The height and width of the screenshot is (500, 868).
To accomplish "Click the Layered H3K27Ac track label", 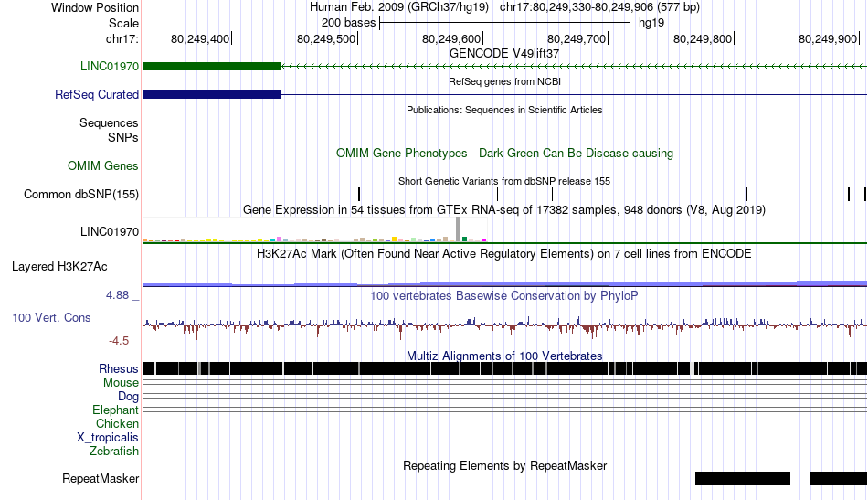I will point(59,266).
